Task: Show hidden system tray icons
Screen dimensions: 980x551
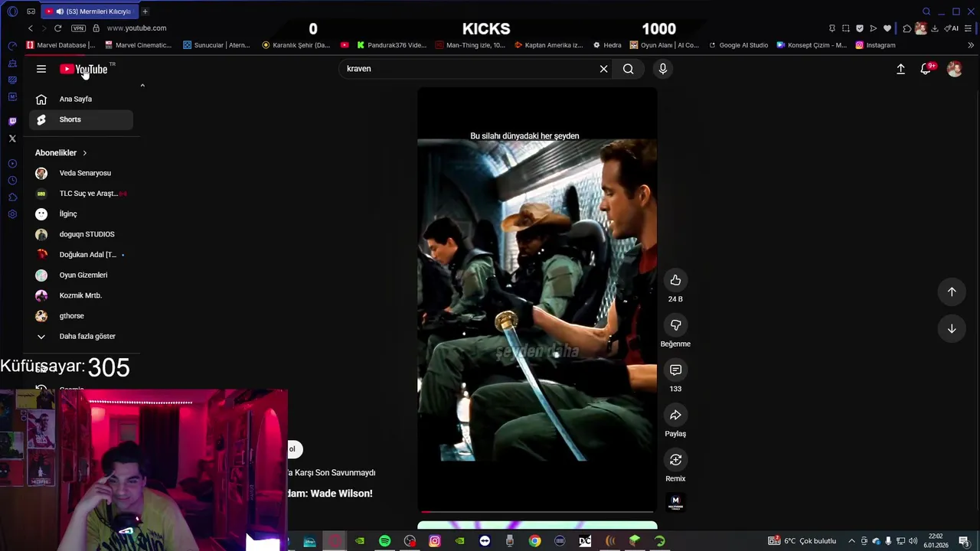Action: [851, 541]
